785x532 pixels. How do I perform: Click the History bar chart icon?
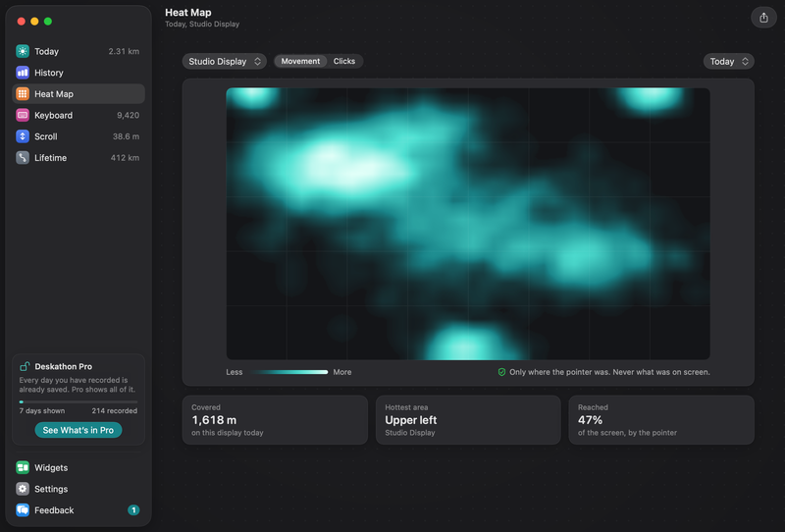[23, 73]
